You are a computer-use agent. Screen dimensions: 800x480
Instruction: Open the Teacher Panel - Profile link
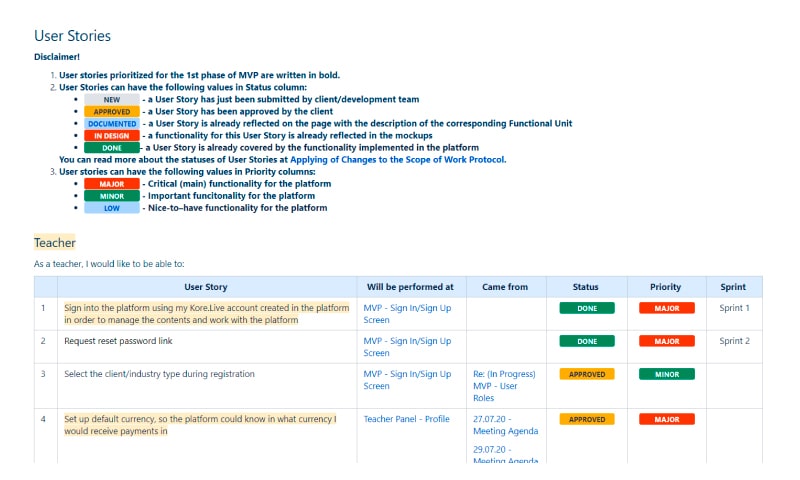406,419
